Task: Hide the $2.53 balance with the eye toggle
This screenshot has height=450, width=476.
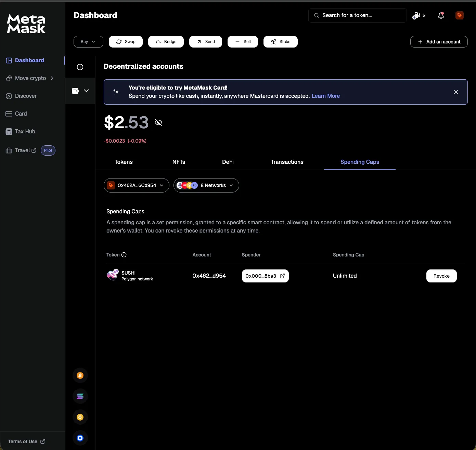Action: 158,122
